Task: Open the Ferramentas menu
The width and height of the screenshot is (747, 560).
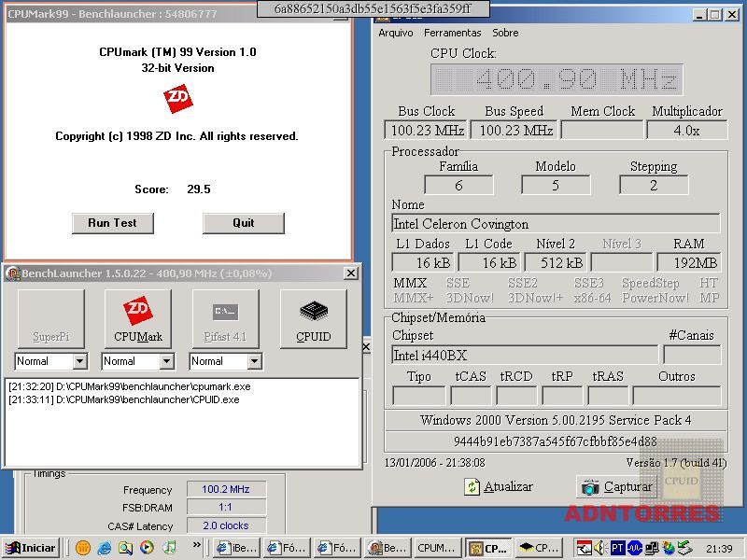Action: pos(453,33)
